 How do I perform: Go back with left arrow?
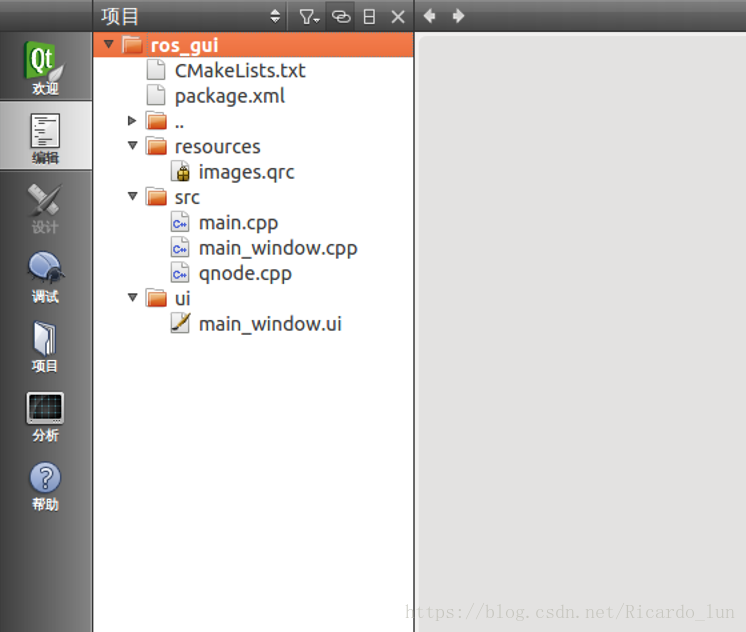(429, 16)
